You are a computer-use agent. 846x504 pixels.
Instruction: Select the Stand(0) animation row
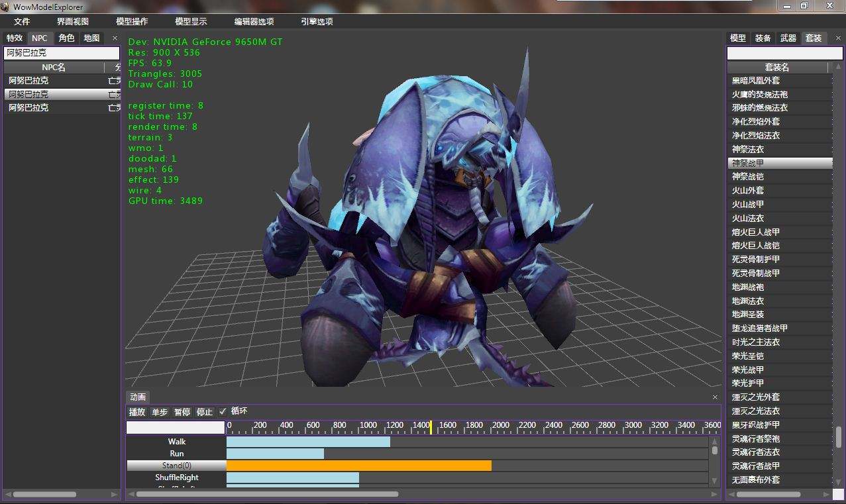pyautogui.click(x=176, y=466)
